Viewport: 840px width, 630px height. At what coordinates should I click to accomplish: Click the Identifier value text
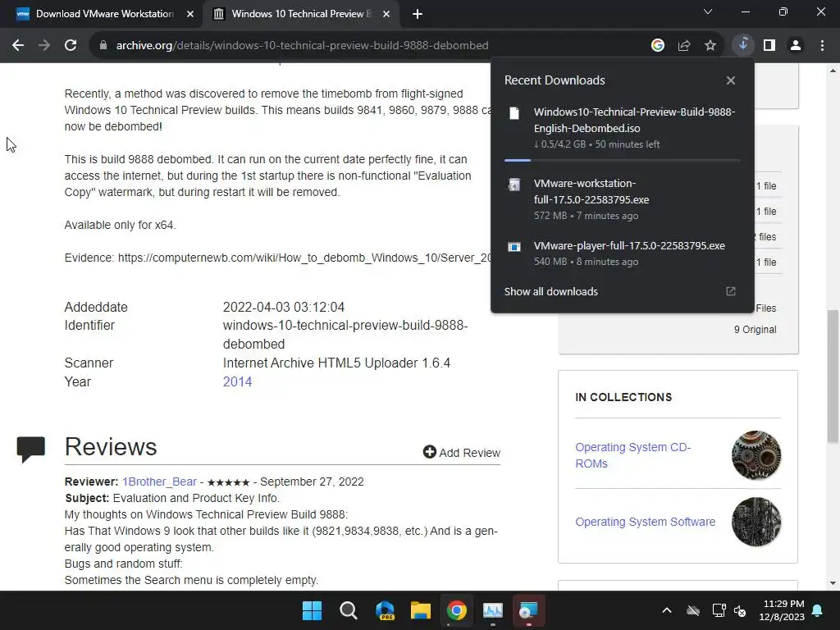[345, 335]
